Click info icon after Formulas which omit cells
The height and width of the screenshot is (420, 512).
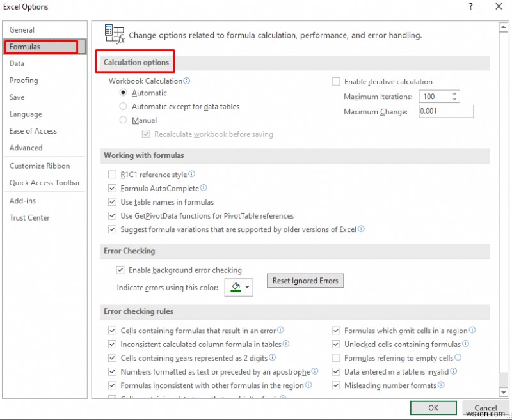point(472,330)
